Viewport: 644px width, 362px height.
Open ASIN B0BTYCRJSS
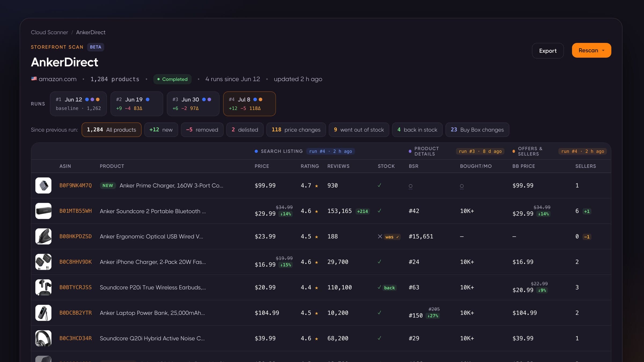tap(75, 287)
